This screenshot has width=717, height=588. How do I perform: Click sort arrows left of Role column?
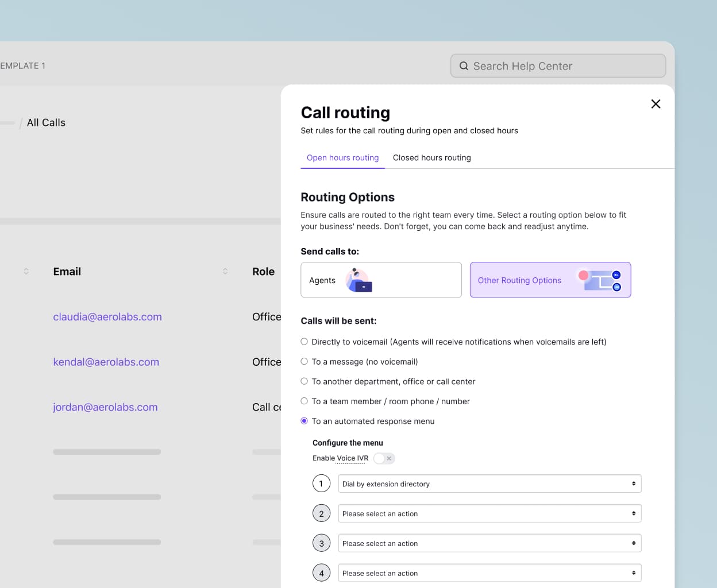tap(225, 272)
